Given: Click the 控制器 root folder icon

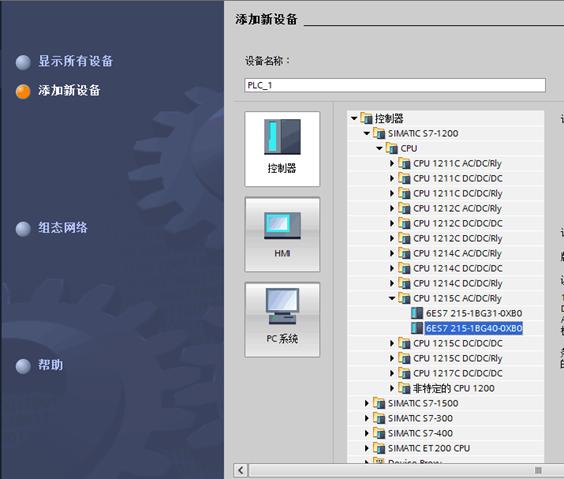Looking at the screenshot, I should tap(366, 118).
